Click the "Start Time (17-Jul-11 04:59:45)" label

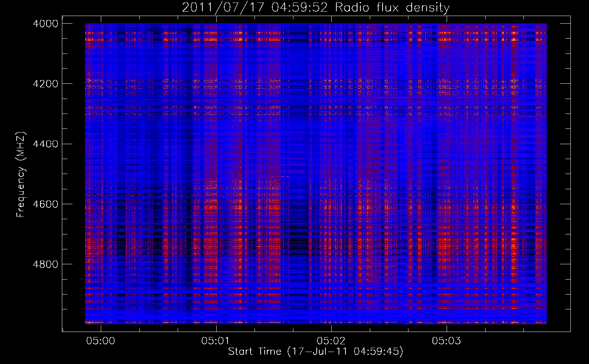(x=316, y=352)
